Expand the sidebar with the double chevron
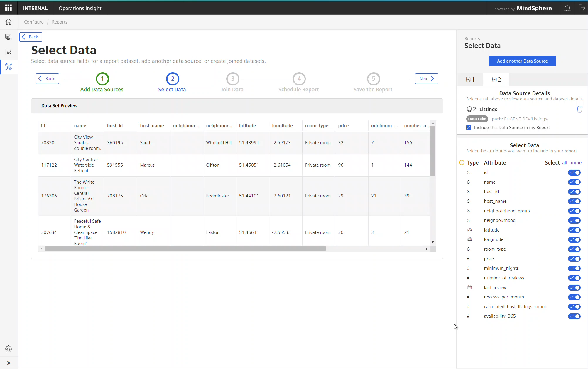This screenshot has width=588, height=369. 9,363
